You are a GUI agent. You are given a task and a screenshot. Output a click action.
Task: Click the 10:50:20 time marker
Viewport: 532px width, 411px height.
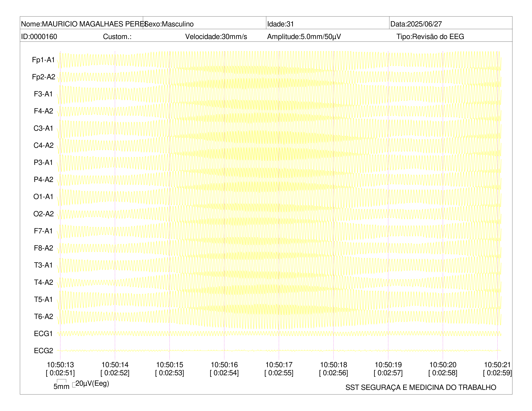click(x=443, y=365)
